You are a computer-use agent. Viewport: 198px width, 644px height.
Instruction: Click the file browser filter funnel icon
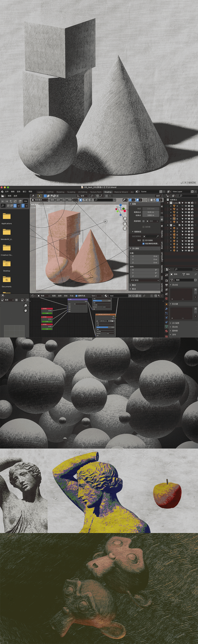[23, 206]
